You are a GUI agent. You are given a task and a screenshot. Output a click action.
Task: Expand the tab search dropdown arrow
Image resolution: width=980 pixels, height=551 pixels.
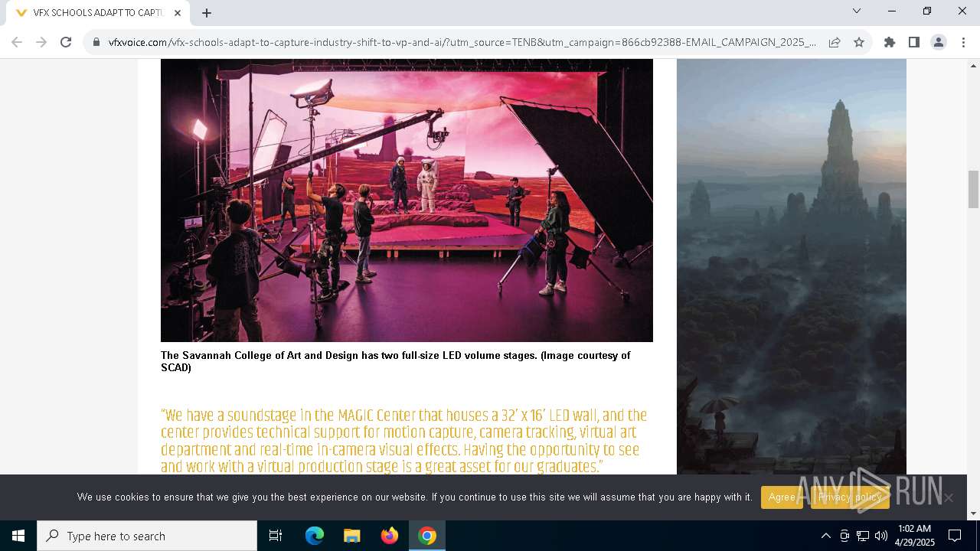click(x=857, y=11)
